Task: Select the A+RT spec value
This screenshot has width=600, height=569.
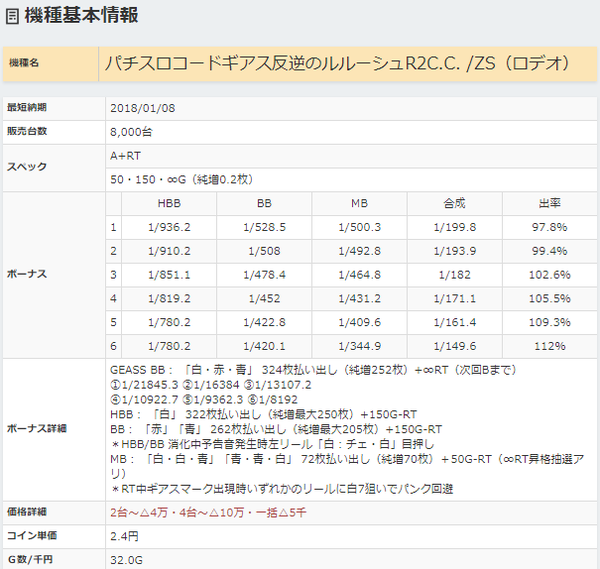Action: point(126,156)
